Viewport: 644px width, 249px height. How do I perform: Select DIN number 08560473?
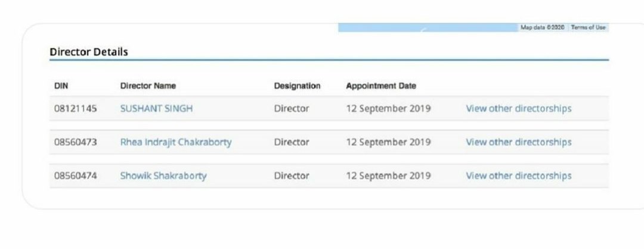tap(76, 142)
